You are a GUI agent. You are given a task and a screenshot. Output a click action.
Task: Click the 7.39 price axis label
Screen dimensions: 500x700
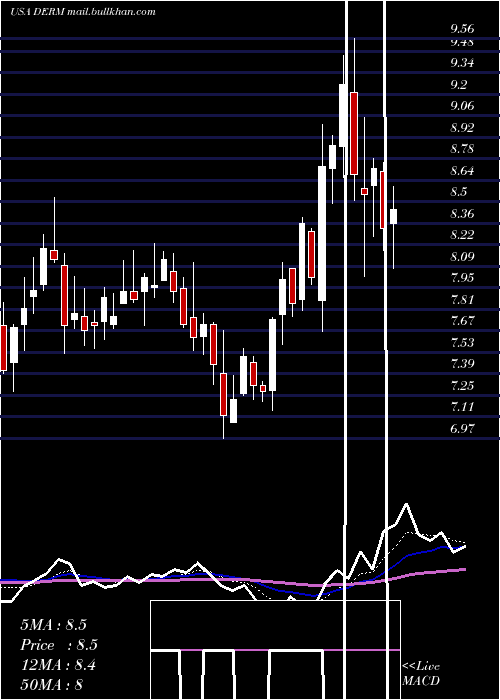[x=462, y=364]
